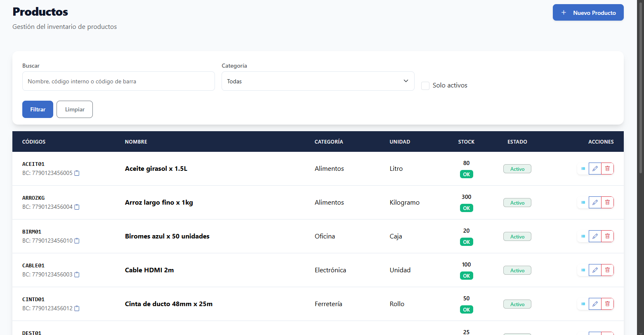Click the STOCK column header
The image size is (644, 335).
click(x=466, y=142)
